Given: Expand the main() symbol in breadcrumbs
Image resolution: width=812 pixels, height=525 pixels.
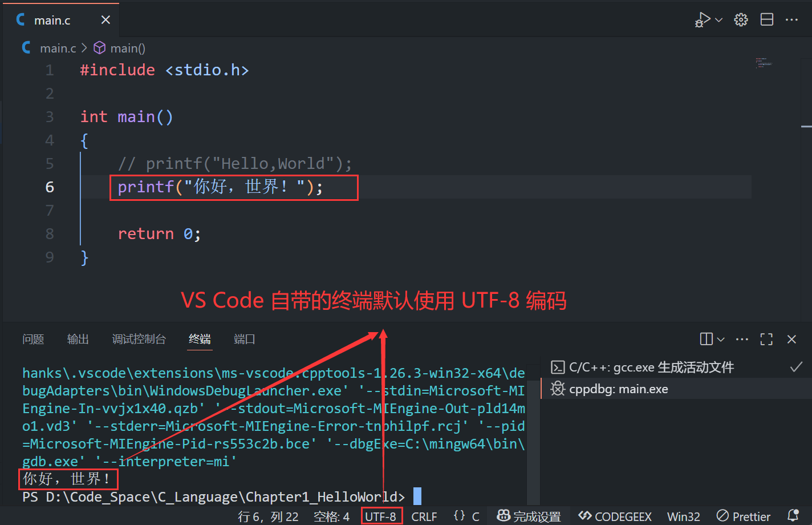Looking at the screenshot, I should click(x=127, y=48).
